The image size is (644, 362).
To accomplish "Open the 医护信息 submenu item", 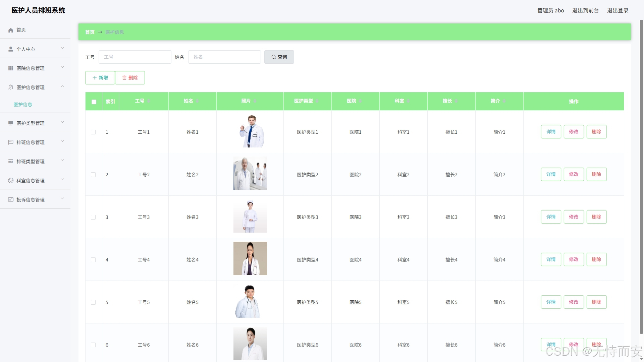I will pyautogui.click(x=23, y=105).
